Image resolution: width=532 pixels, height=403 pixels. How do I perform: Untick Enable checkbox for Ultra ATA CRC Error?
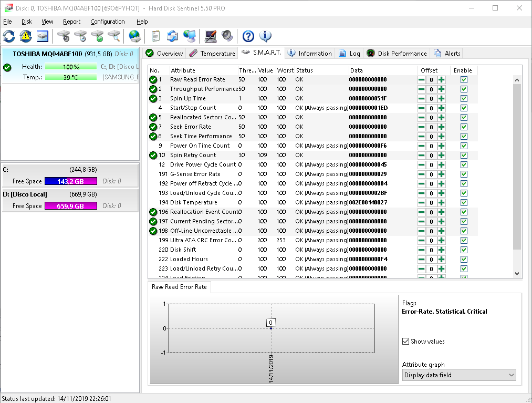pyautogui.click(x=464, y=240)
